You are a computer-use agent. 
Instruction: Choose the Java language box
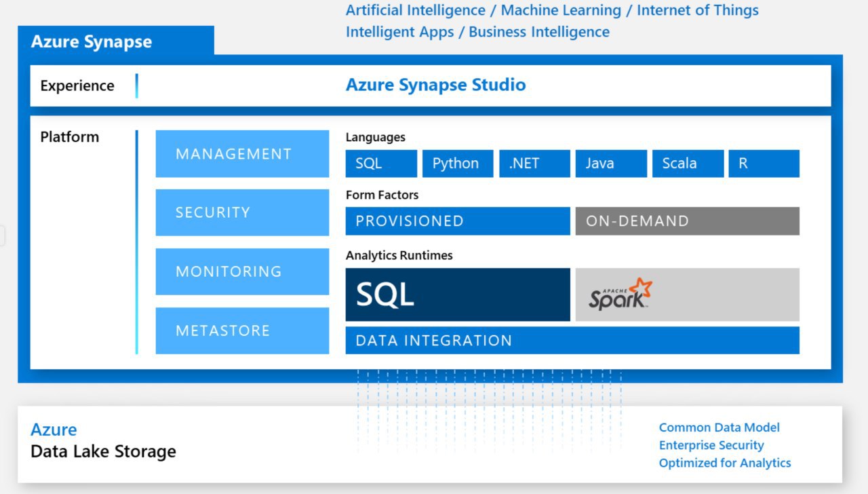point(611,164)
